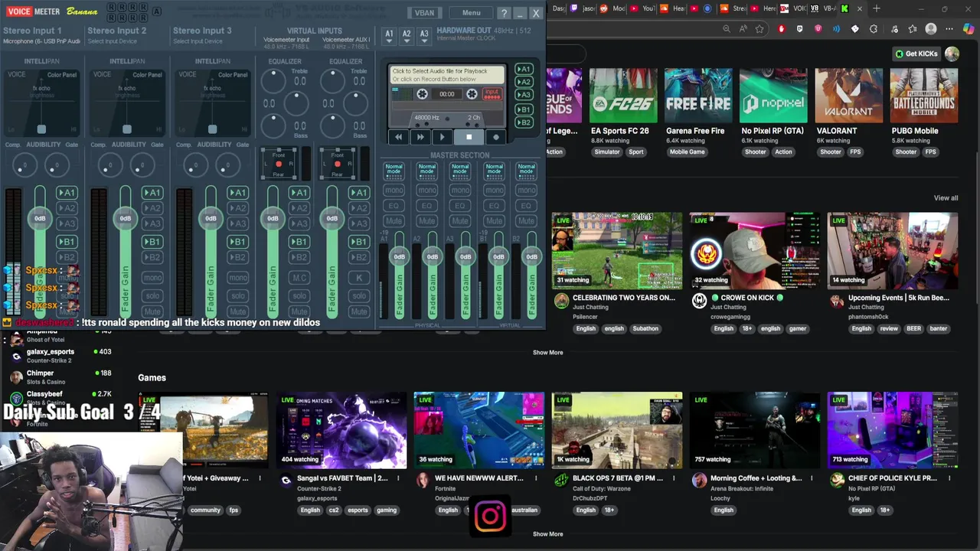Open the browser favorites list icon
Image resolution: width=980 pixels, height=551 pixels.
tap(912, 29)
